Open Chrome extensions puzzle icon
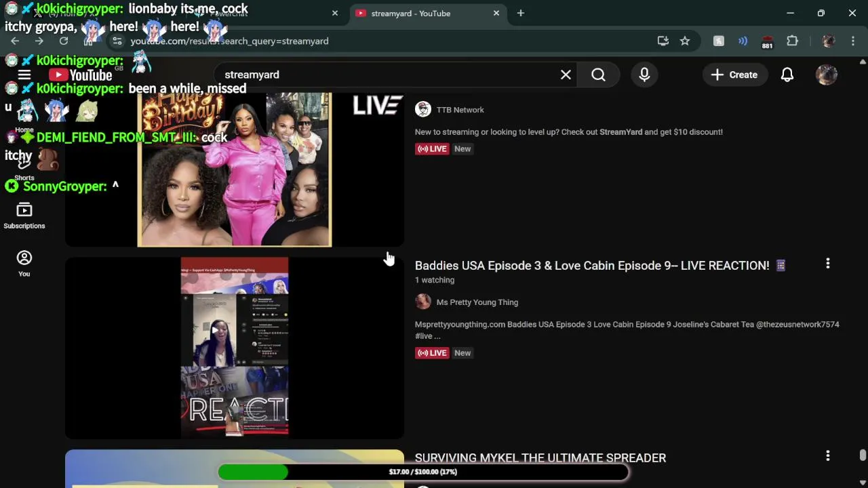This screenshot has height=488, width=868. point(792,41)
